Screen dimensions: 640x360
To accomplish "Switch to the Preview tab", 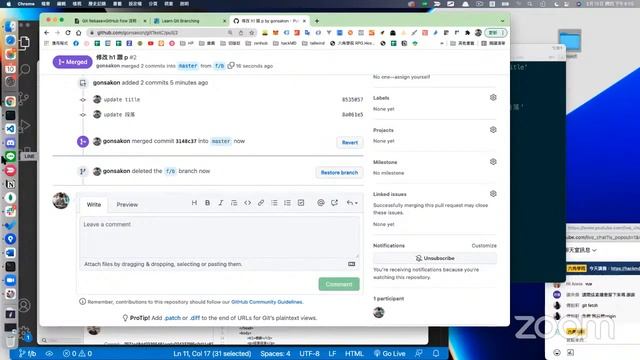I will coord(127,204).
